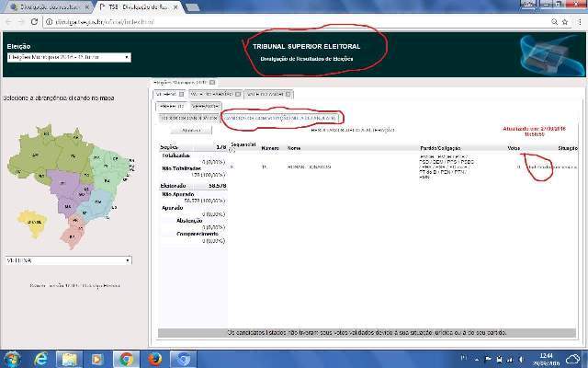Open the Windows Start menu
The height and width of the screenshot is (368, 588).
(x=12, y=359)
